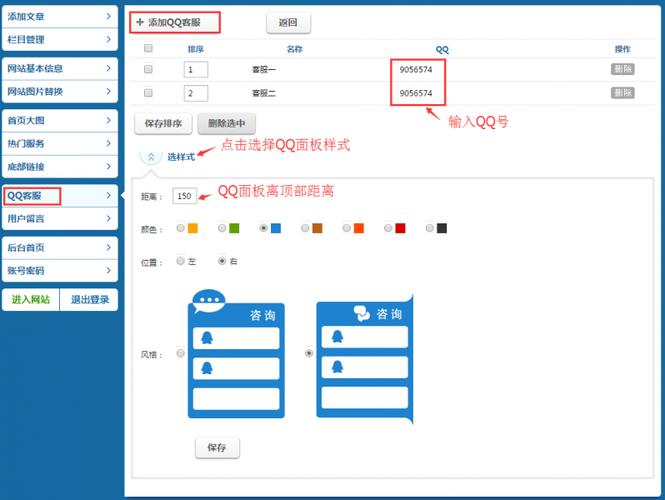The image size is (665, 500).
Task: Click 进入网站 button
Action: [31, 300]
